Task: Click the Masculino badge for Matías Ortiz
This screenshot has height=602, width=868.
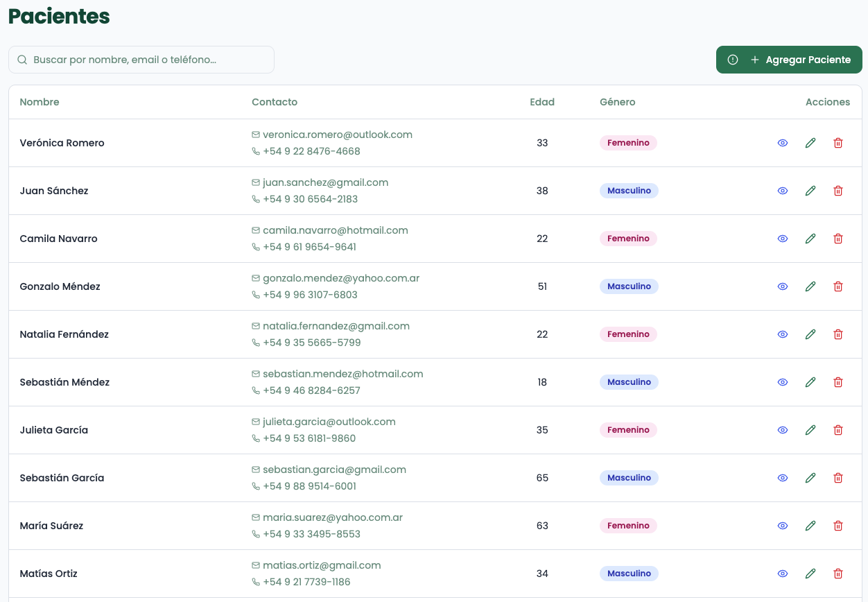Action: point(629,574)
